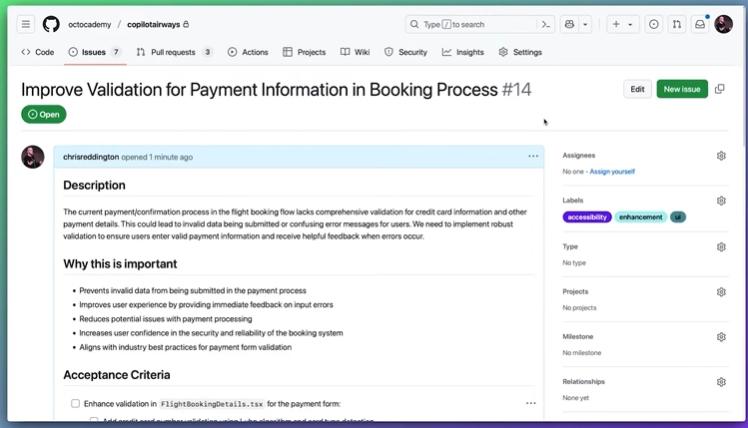The height and width of the screenshot is (428, 748).
Task: Open Copilot chat icon in header
Action: [569, 24]
